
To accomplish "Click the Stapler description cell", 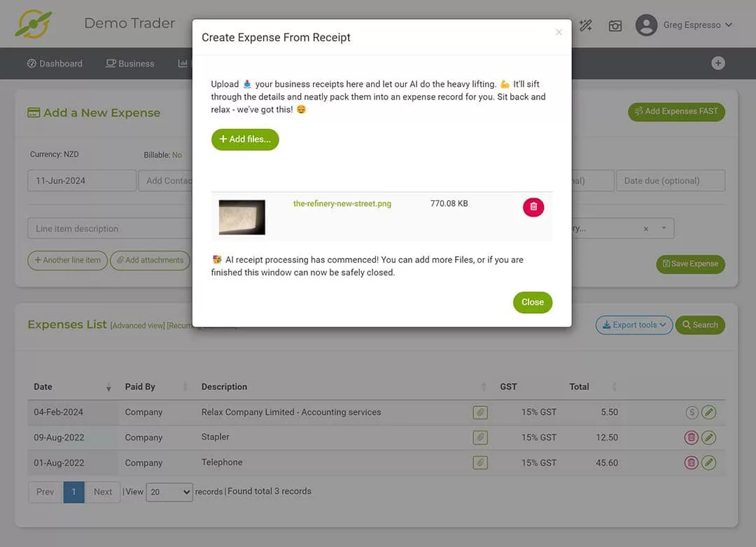I will point(216,437).
